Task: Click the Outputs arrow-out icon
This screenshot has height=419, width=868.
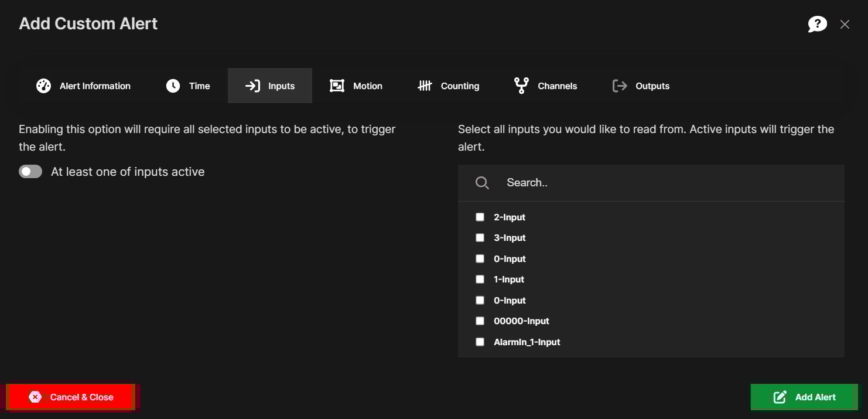Action: click(x=619, y=86)
